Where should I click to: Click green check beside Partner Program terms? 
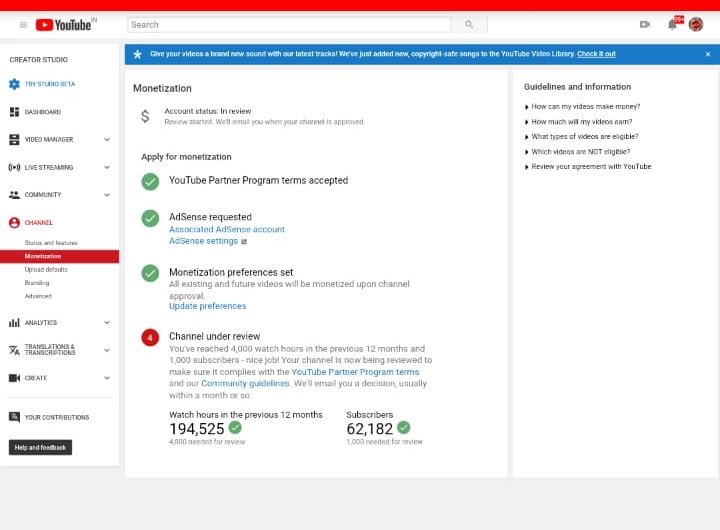pyautogui.click(x=150, y=182)
